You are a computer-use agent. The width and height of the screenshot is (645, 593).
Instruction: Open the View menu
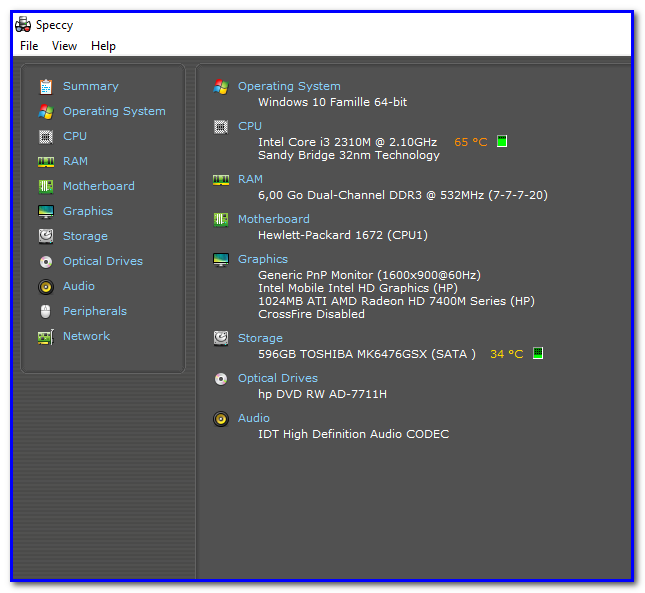point(64,46)
